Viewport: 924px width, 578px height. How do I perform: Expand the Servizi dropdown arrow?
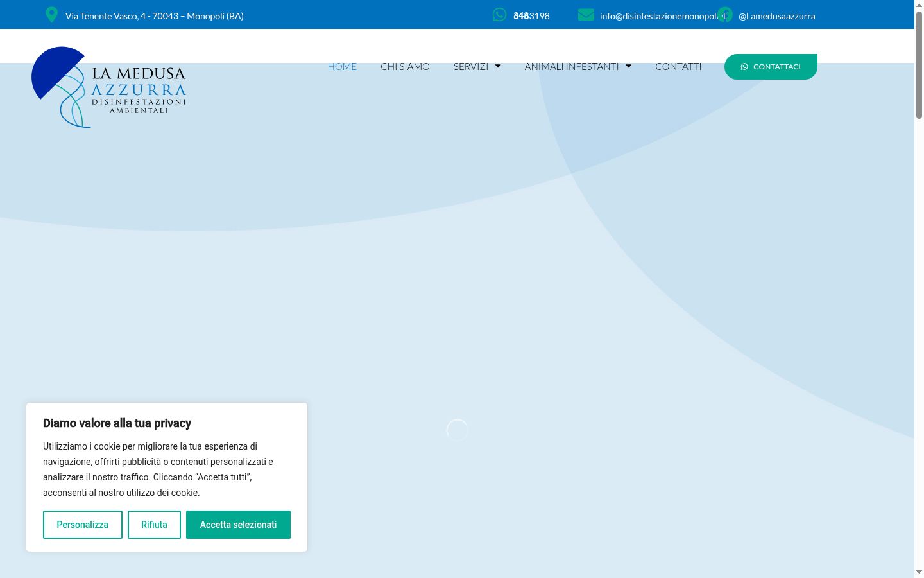tap(498, 66)
